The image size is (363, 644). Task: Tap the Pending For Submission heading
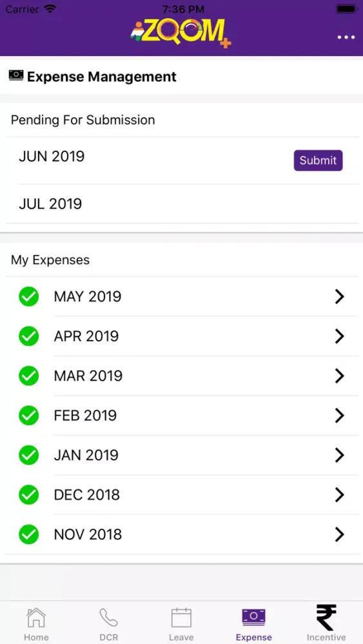coord(83,120)
